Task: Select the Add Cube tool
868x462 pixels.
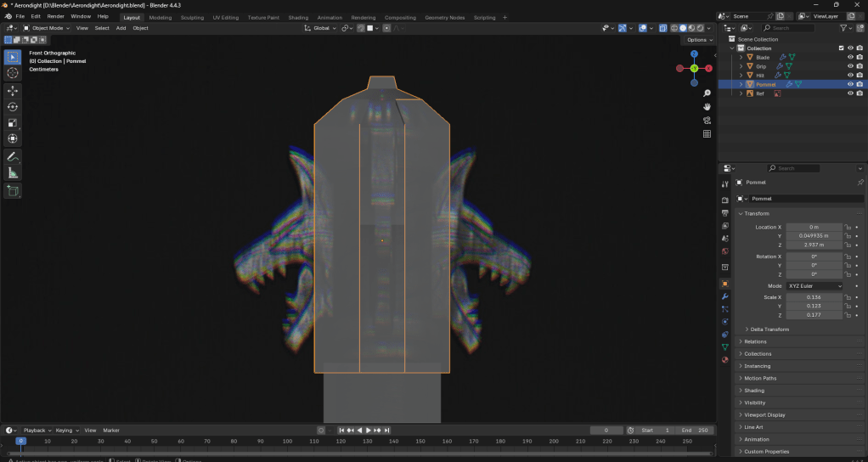Action: coord(13,191)
